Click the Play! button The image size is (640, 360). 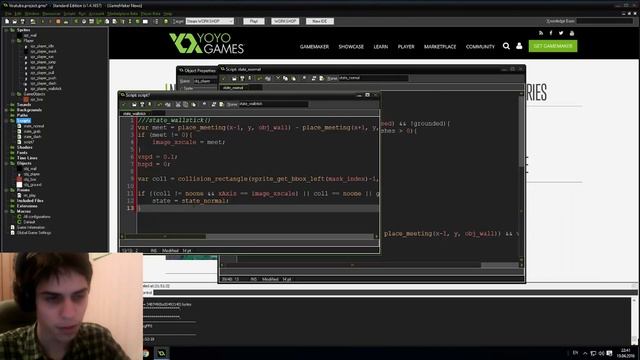[x=254, y=21]
